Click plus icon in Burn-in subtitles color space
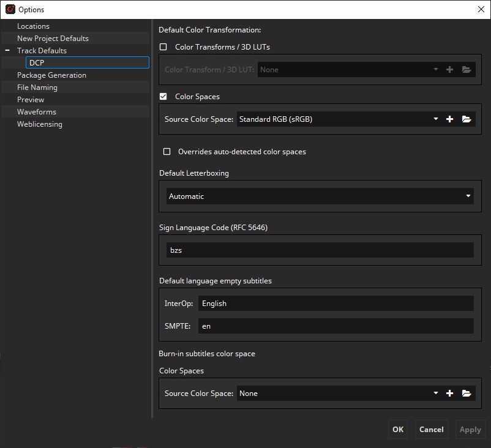The height and width of the screenshot is (448, 491). click(449, 394)
